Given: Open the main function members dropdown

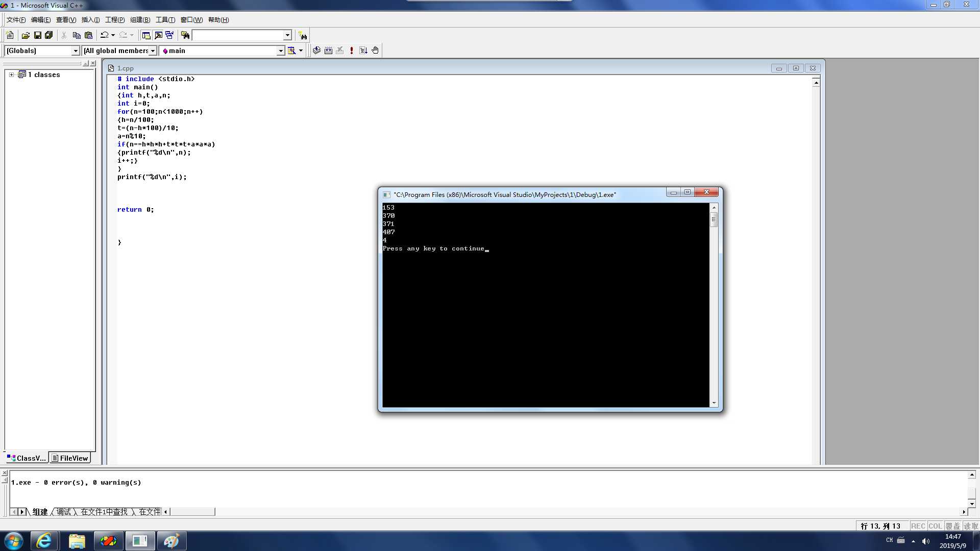Looking at the screenshot, I should [280, 51].
